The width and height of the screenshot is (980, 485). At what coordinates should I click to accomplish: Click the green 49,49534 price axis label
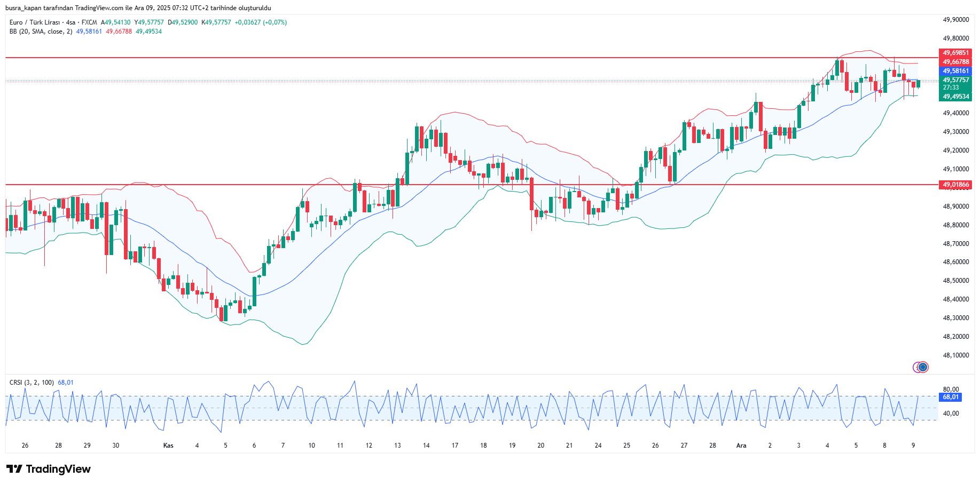coord(955,97)
